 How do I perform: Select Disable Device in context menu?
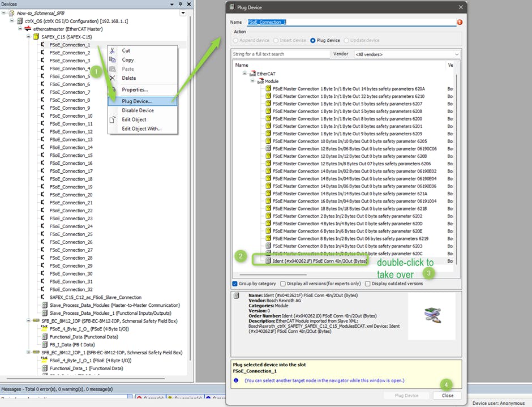point(138,110)
